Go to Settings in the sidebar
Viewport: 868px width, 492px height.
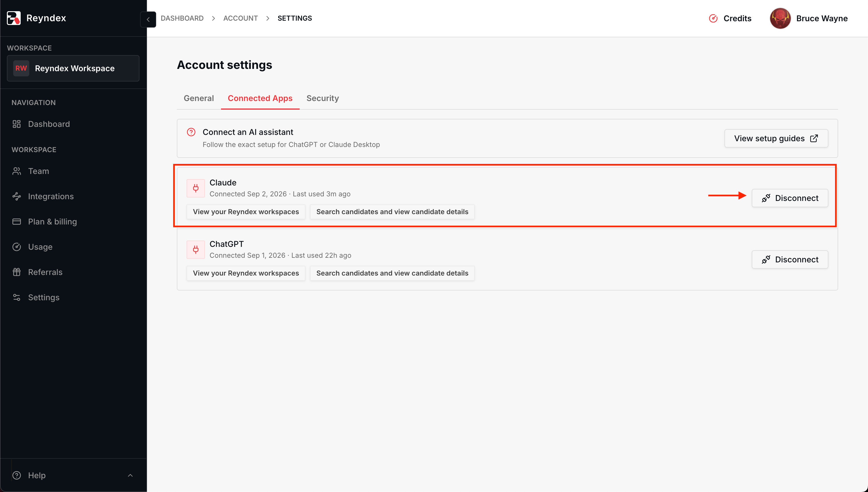pos(73,297)
